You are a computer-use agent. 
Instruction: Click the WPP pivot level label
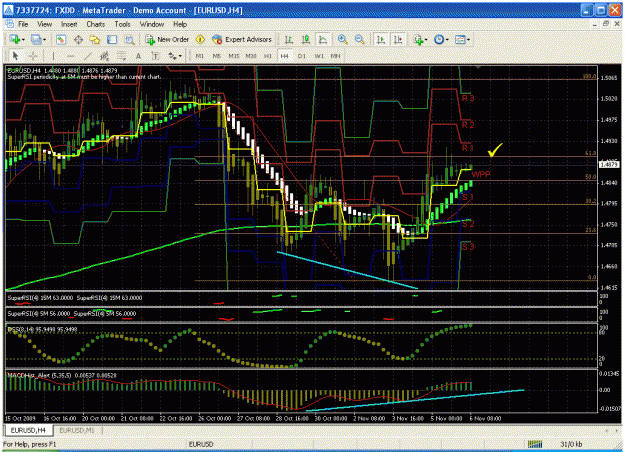pyautogui.click(x=481, y=175)
